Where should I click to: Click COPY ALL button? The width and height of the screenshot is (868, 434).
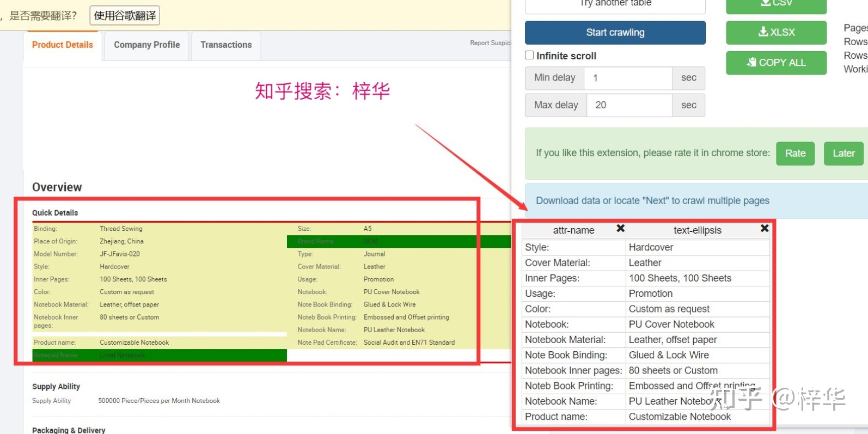[x=776, y=63]
